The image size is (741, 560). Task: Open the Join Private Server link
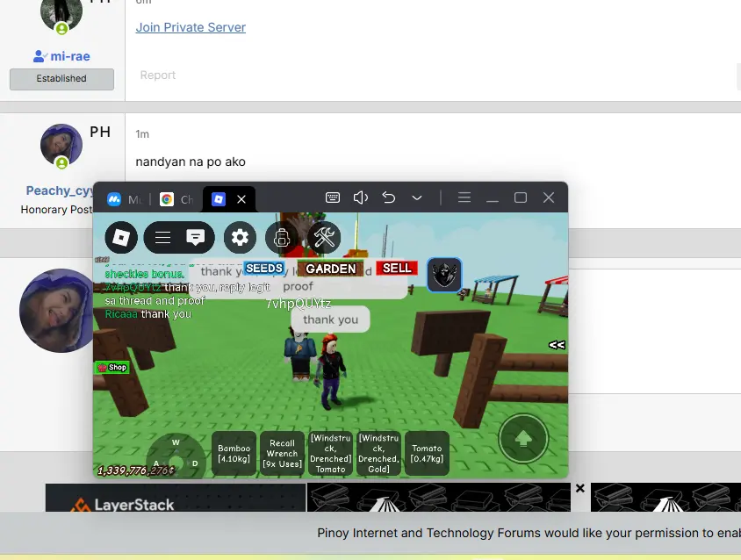(x=191, y=27)
